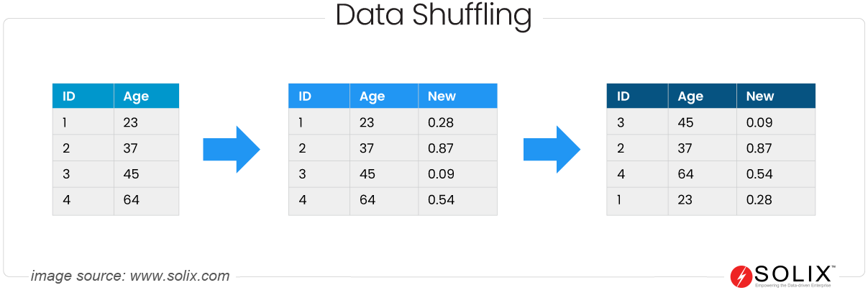Click Age value 45 in the shuffled table
The image size is (868, 298).
pos(685,122)
